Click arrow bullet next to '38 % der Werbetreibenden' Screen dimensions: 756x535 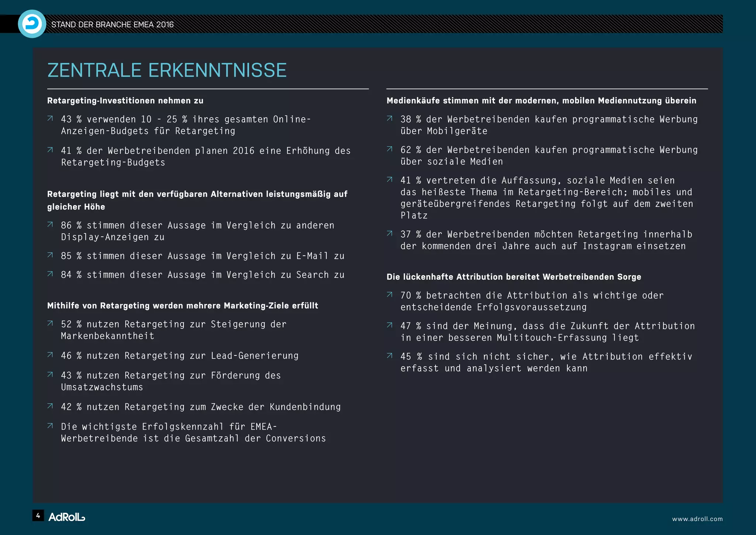coord(389,119)
